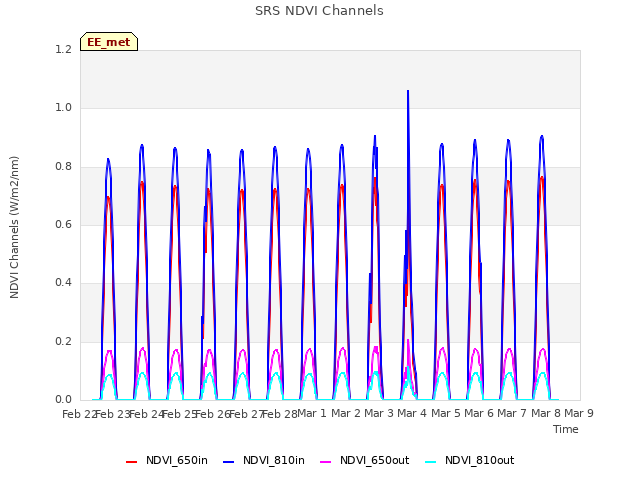Screen dimensions: 640x480
Task: Click the EE_met annotation label
Action: pyautogui.click(x=109, y=42)
